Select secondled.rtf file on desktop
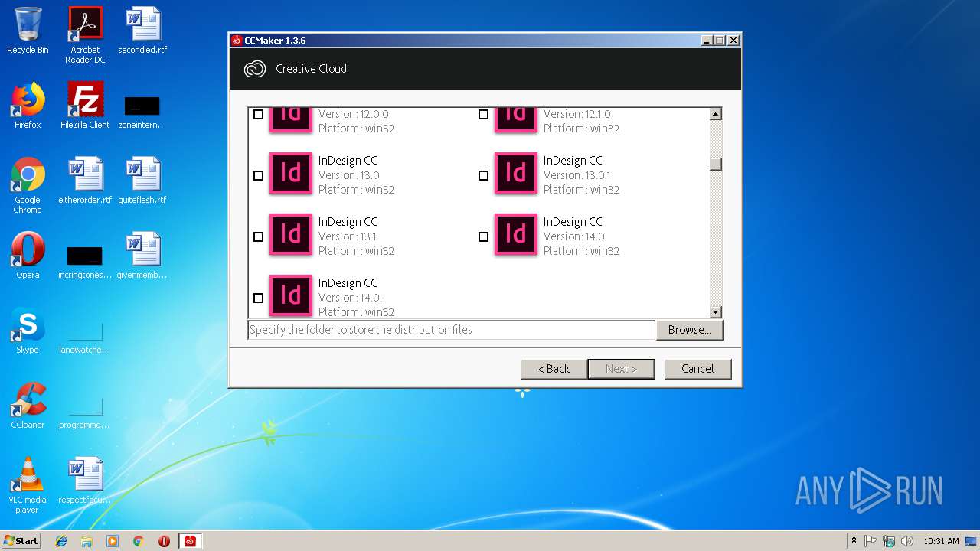This screenshot has width=980, height=551. pyautogui.click(x=142, y=31)
